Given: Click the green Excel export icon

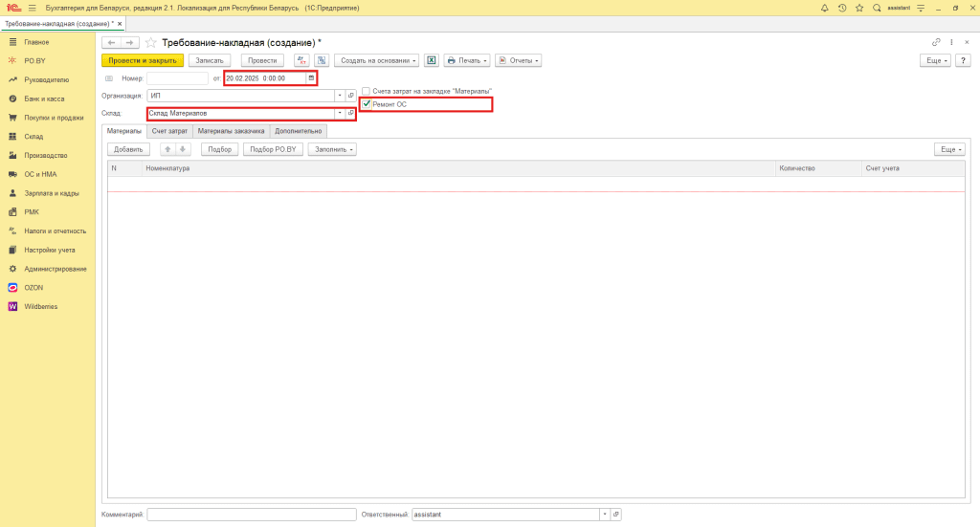Looking at the screenshot, I should (x=432, y=60).
